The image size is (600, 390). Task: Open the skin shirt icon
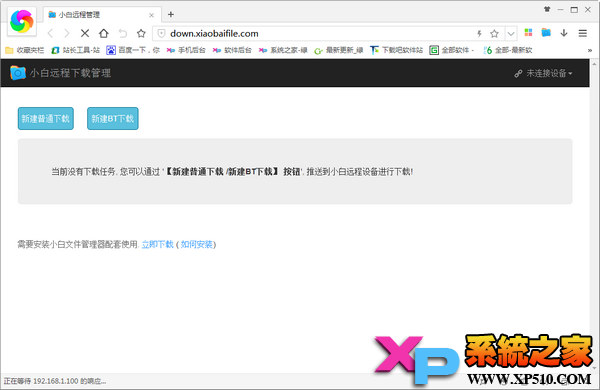[547, 10]
